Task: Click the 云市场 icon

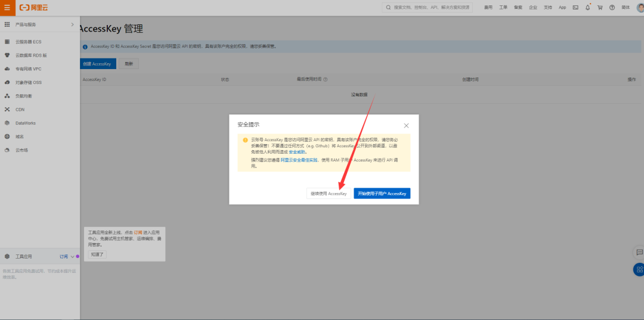Action: [7, 150]
